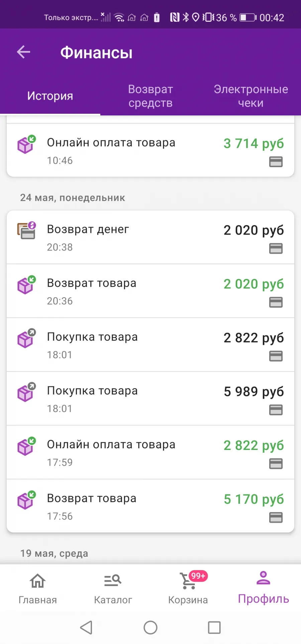Tap the card icon under 5 989 руб

[x=276, y=410]
